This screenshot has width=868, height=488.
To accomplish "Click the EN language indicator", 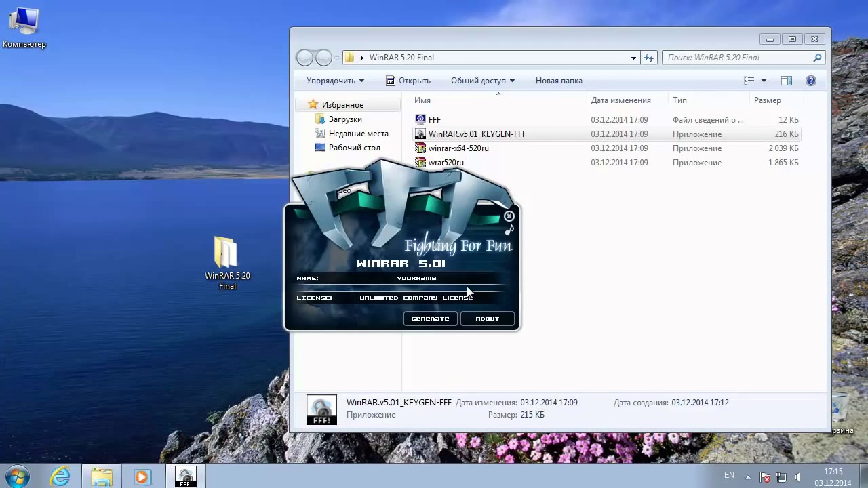I will (x=729, y=475).
